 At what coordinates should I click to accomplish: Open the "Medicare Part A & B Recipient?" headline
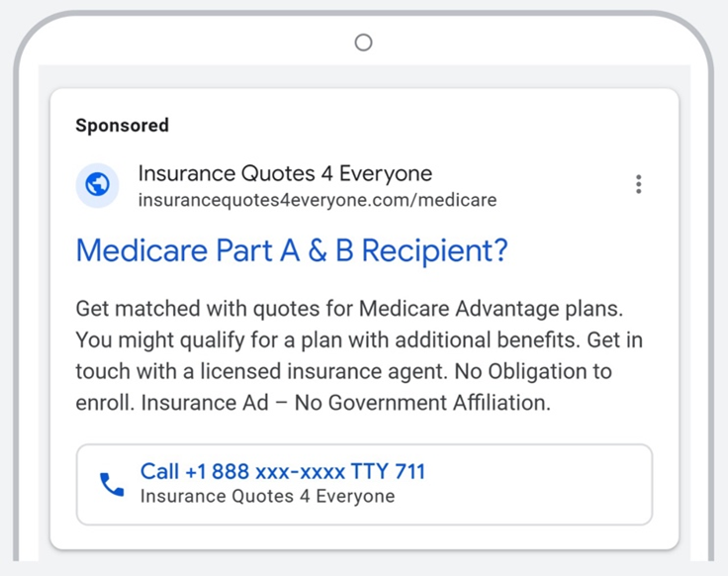point(291,251)
